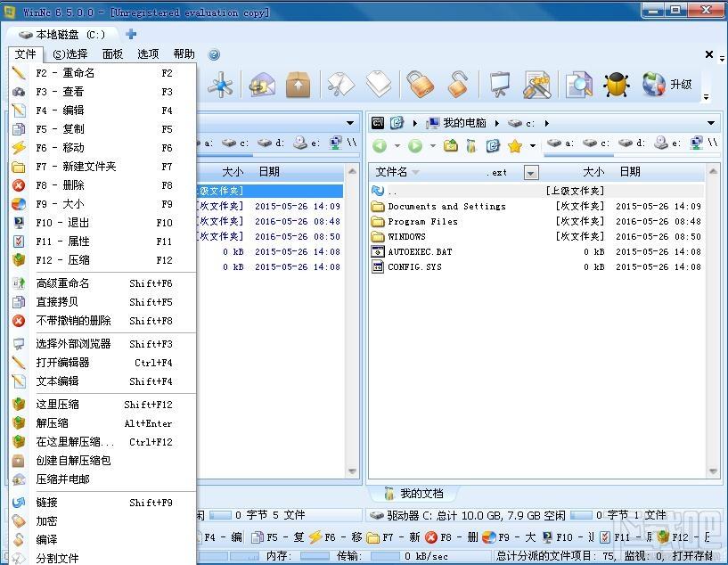
Task: Click the 升级 upgrade button
Action: (667, 85)
